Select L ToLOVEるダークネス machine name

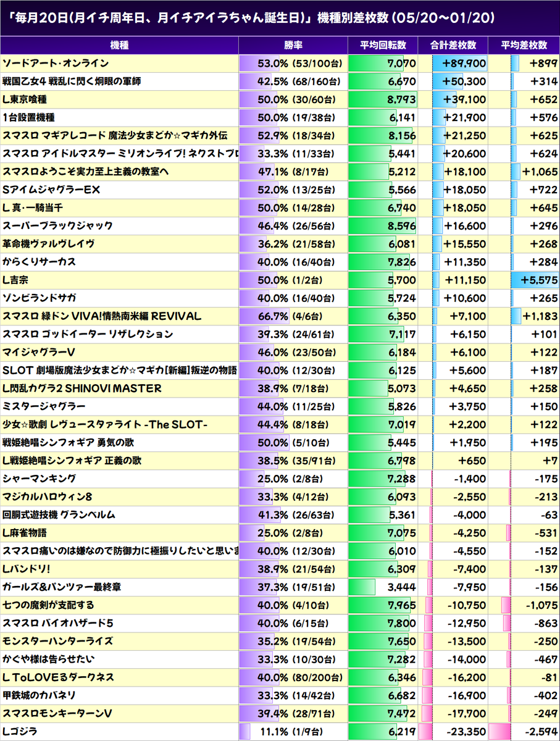pos(58,677)
